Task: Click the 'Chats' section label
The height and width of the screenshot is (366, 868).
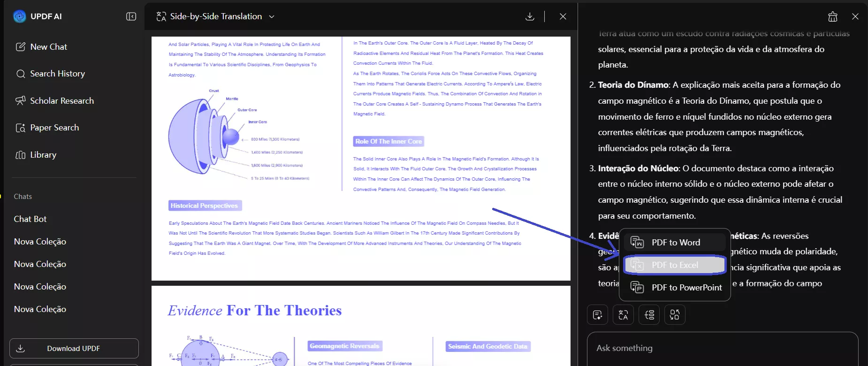Action: pyautogui.click(x=23, y=197)
